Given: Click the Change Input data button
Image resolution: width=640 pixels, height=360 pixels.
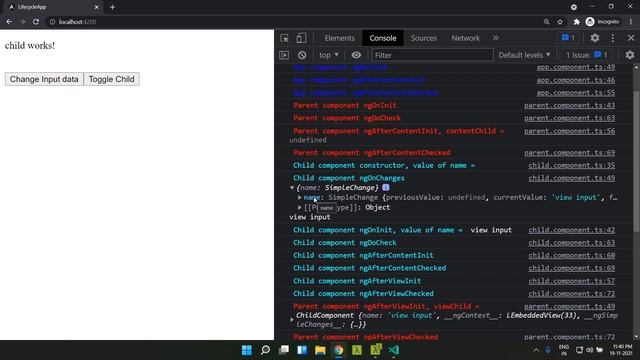Looking at the screenshot, I should point(44,79).
